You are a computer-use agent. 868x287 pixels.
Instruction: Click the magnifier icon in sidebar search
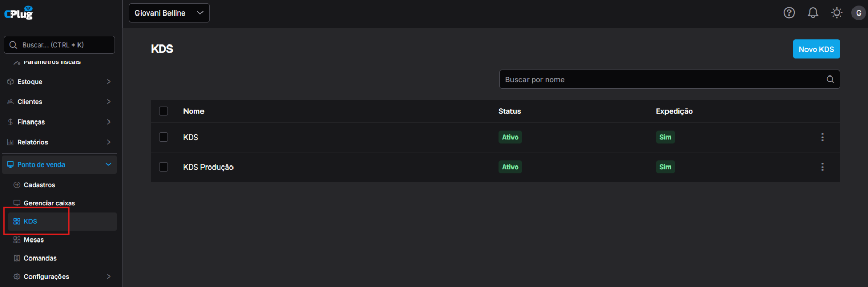click(x=13, y=45)
